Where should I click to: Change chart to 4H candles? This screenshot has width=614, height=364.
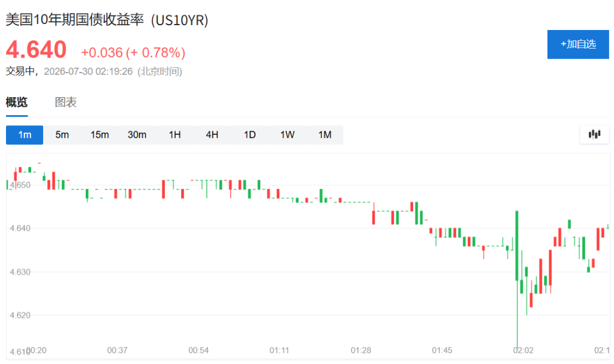click(212, 135)
